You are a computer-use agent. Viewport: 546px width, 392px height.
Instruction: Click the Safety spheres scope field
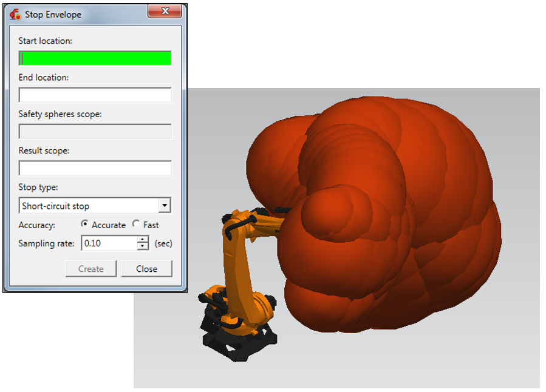pos(95,132)
